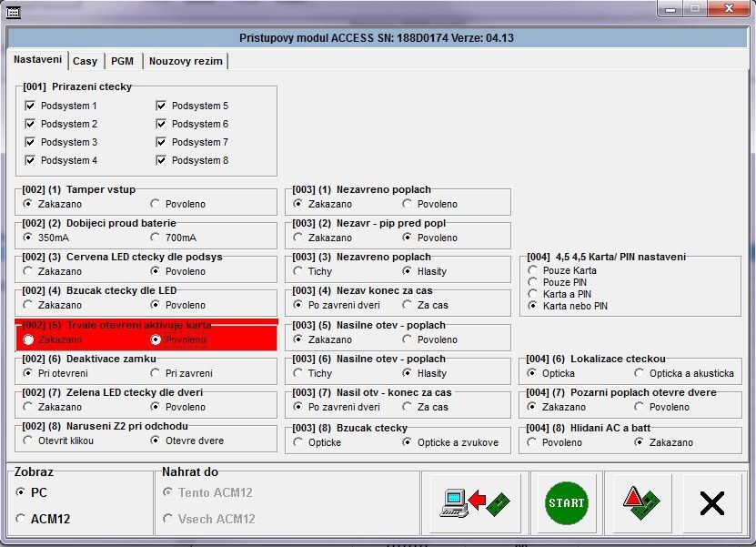Toggle the Podsystem 6 checkbox
The height and width of the screenshot is (547, 756).
tap(161, 125)
